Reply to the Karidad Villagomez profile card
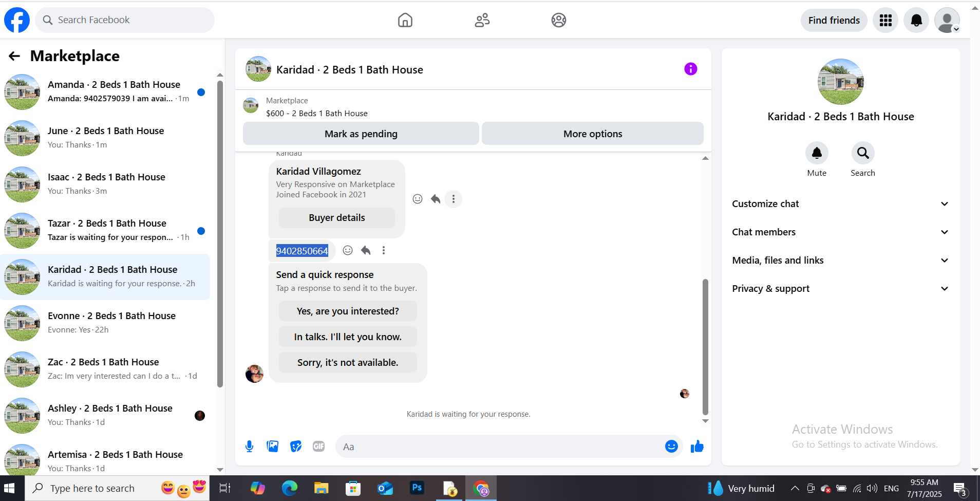Screen dimensions: 980x501 (x=436, y=199)
